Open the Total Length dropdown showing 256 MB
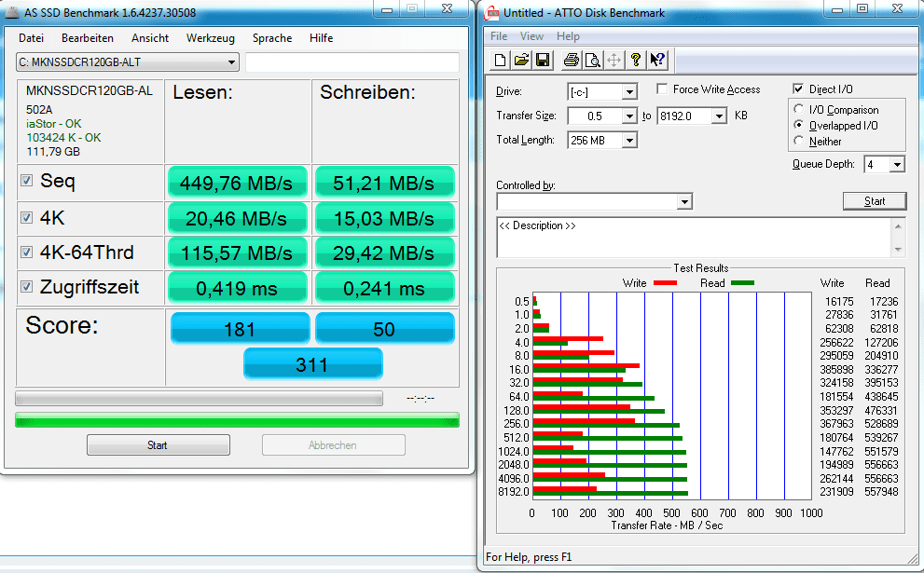Screen dimensions: 924x573 629,140
